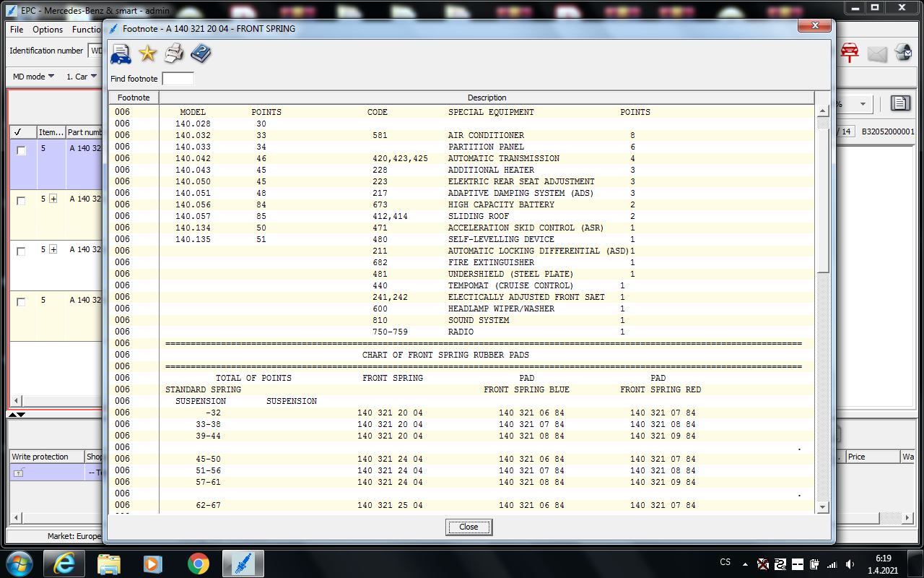Click the send/receive mail globe icon

[x=903, y=53]
